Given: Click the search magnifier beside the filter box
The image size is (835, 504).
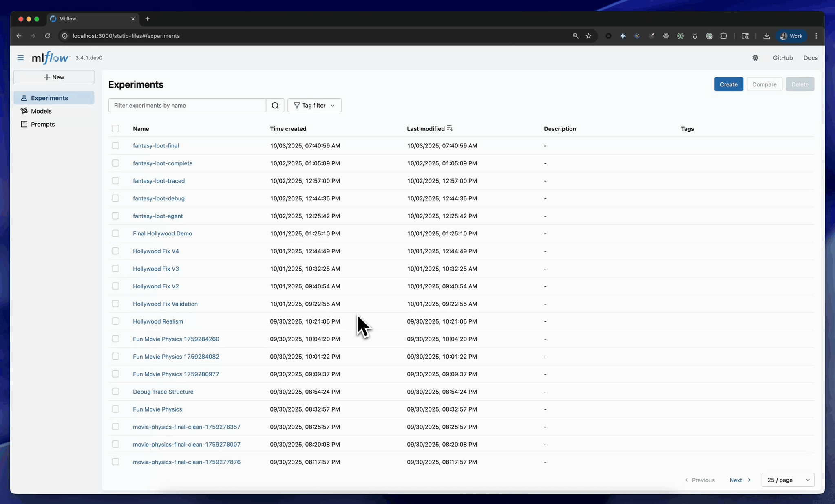Looking at the screenshot, I should pos(275,105).
